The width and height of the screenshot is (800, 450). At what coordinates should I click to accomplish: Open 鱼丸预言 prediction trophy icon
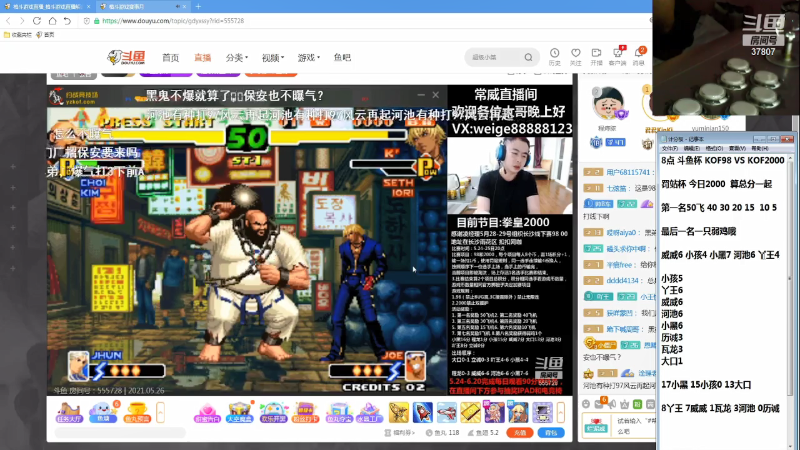click(x=137, y=413)
